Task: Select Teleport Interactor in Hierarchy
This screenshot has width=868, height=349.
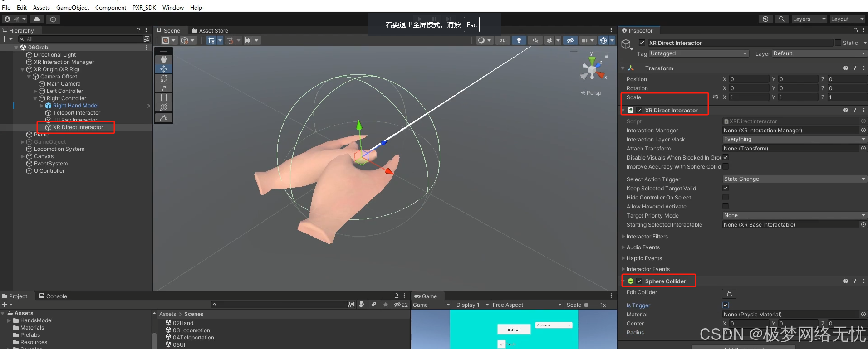Action: click(x=77, y=113)
